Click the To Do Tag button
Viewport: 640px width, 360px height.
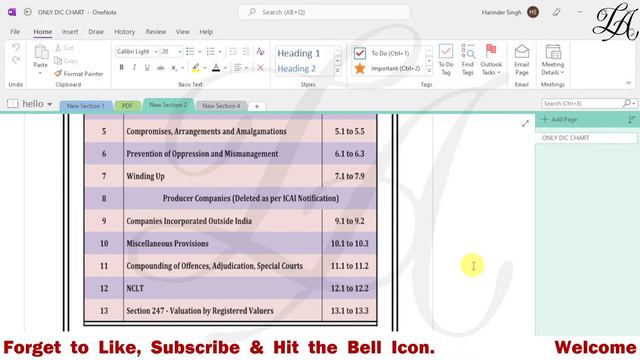446,60
